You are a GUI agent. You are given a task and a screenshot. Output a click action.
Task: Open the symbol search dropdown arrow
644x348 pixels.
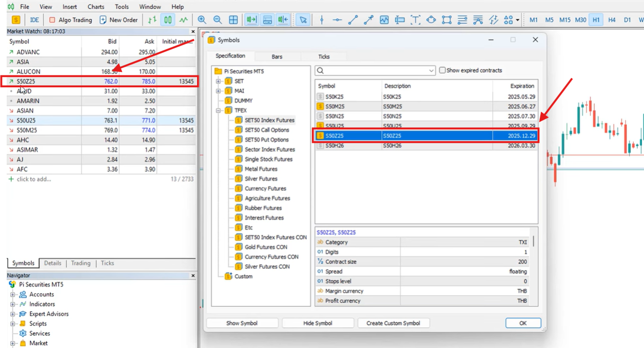point(431,71)
